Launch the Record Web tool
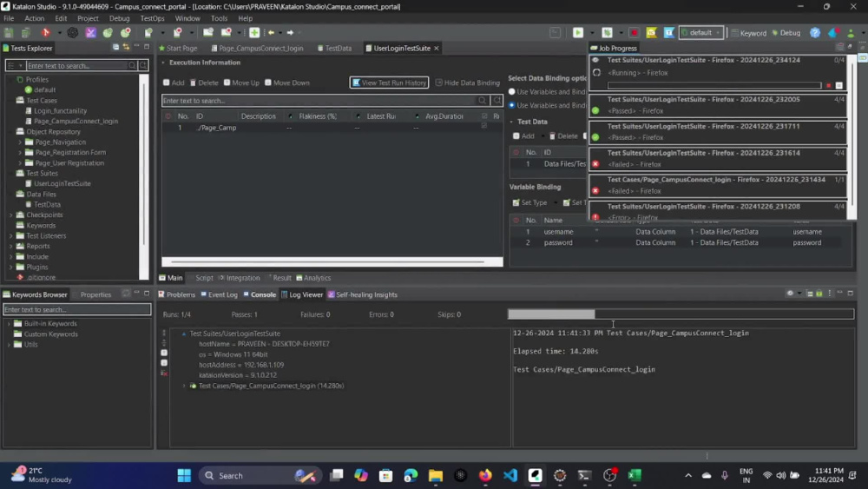Viewport: 868px width, 489px height. tap(126, 33)
